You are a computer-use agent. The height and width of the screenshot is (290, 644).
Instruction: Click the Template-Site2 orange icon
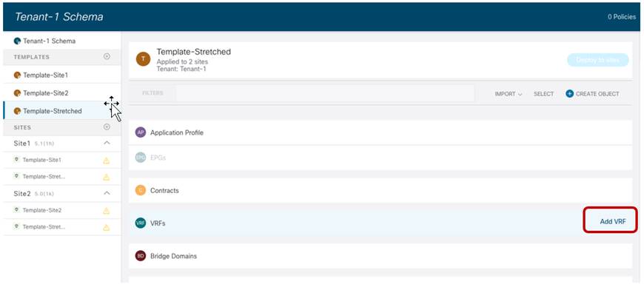(x=17, y=93)
